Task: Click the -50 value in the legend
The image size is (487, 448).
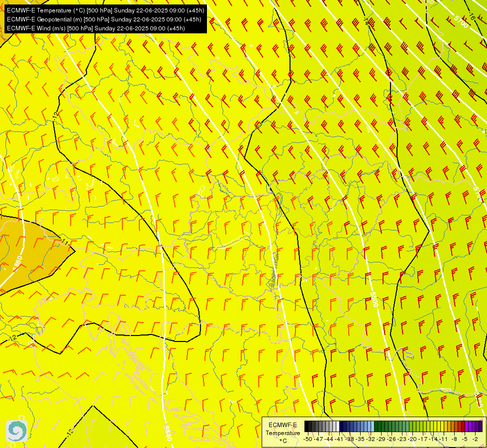Action: 308,440
